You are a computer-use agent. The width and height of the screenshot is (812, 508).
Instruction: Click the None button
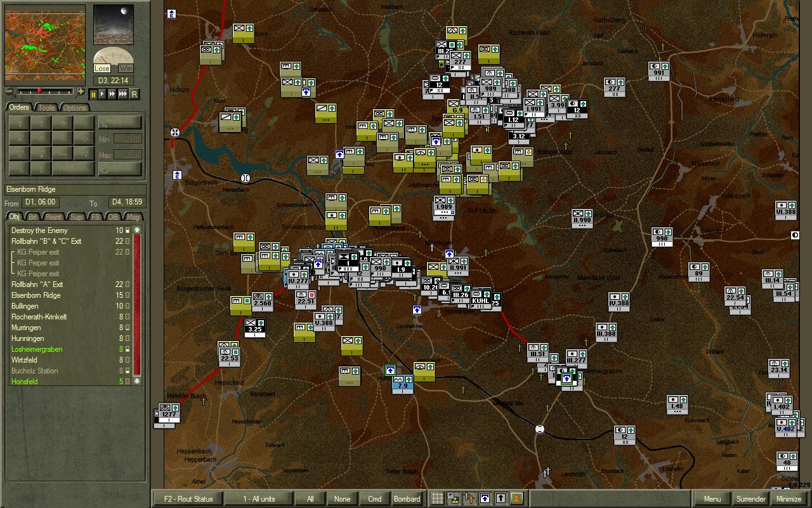pos(342,498)
